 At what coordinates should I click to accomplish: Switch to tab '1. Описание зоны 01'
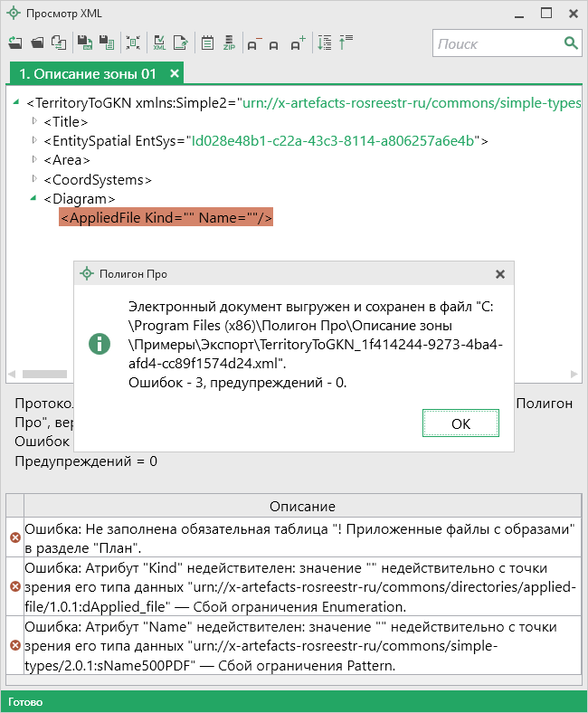tap(88, 73)
